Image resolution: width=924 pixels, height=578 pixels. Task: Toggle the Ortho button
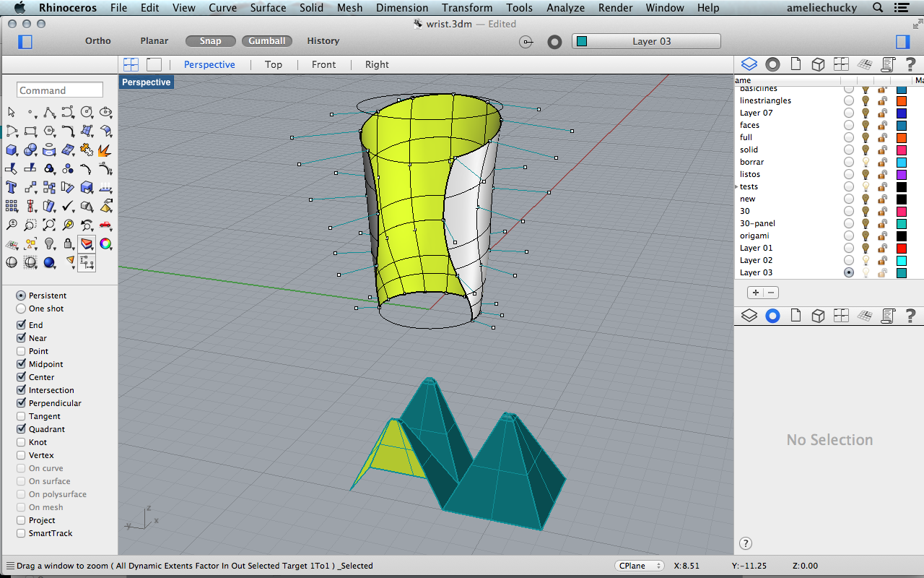tap(98, 41)
